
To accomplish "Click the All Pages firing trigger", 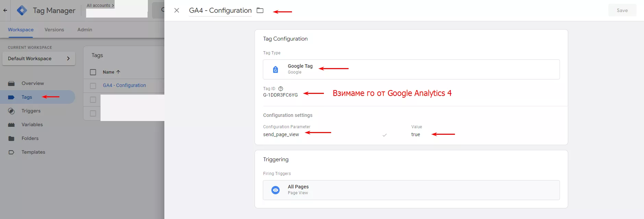I will point(411,190).
